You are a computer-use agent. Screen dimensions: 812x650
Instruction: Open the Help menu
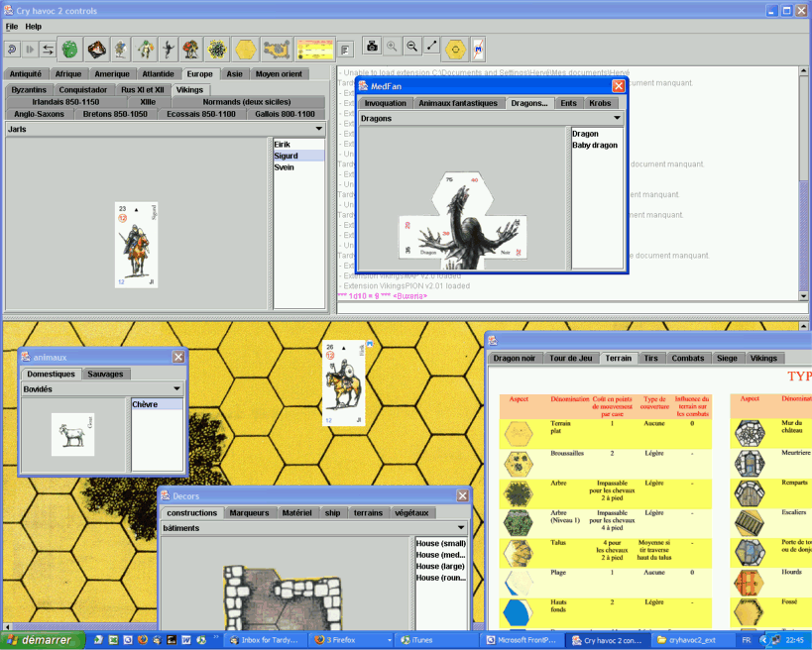point(33,27)
